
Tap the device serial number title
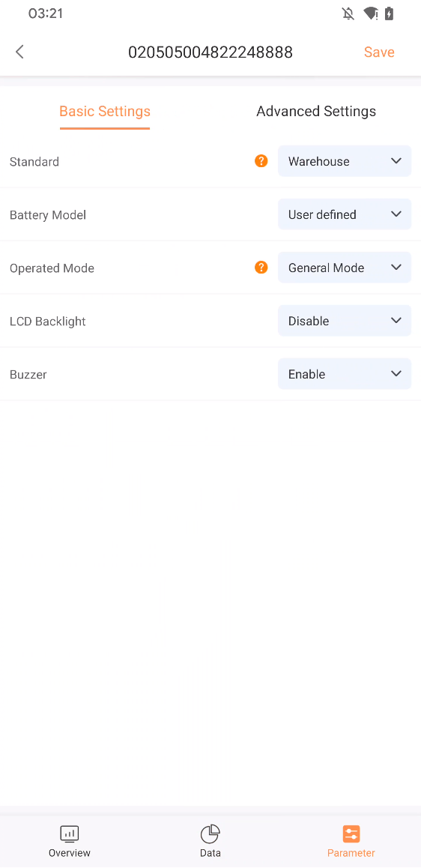point(210,52)
